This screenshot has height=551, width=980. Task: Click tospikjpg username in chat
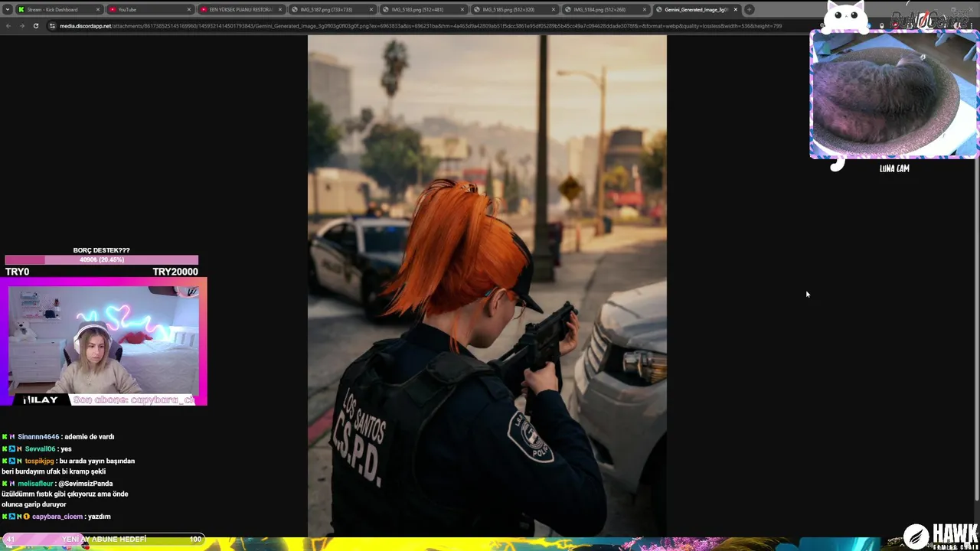pos(39,461)
